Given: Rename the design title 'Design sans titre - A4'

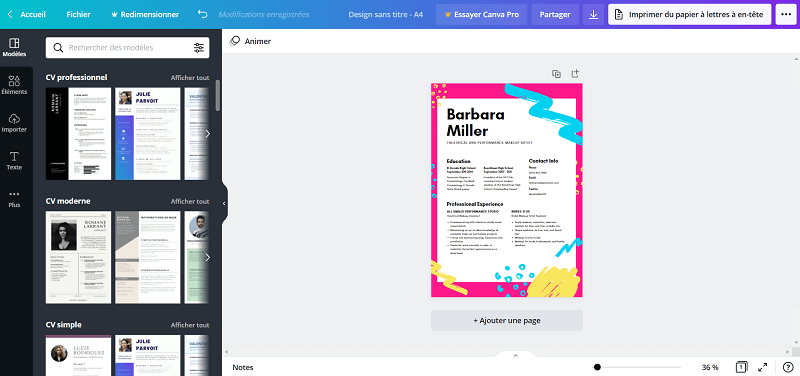Looking at the screenshot, I should pyautogui.click(x=385, y=14).
